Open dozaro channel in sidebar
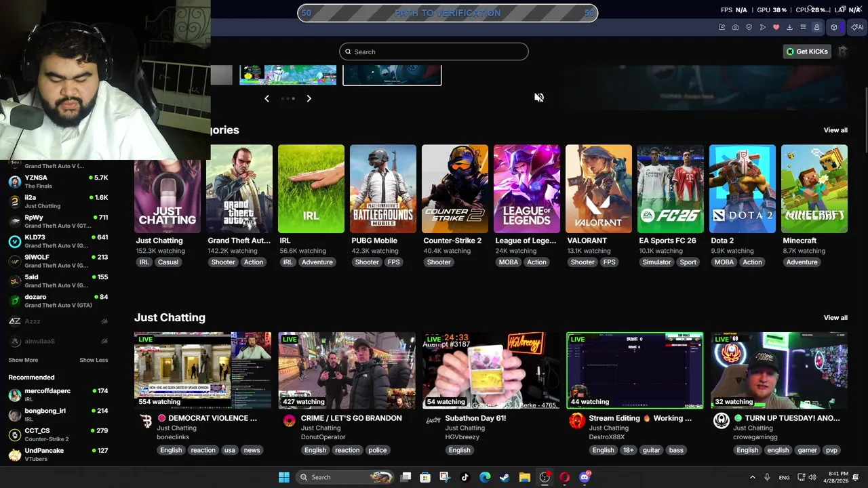868x488 pixels. pyautogui.click(x=58, y=300)
